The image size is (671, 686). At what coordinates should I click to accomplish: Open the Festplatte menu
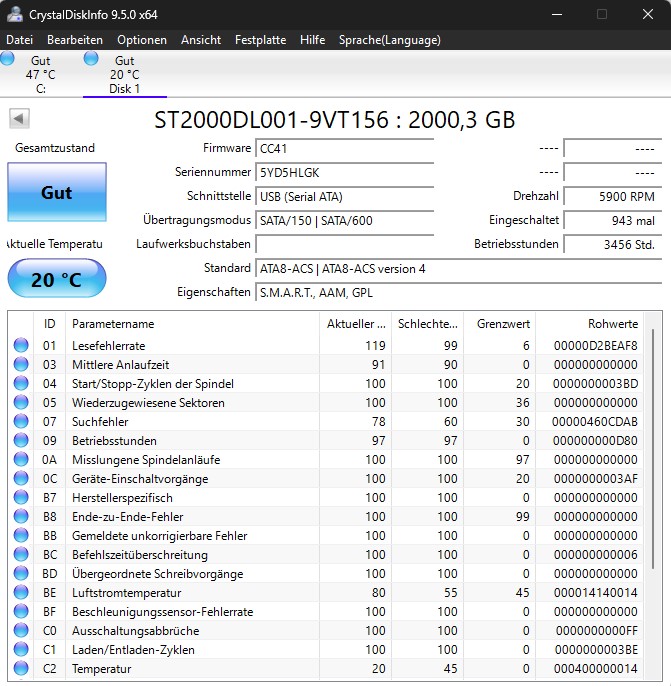click(260, 40)
